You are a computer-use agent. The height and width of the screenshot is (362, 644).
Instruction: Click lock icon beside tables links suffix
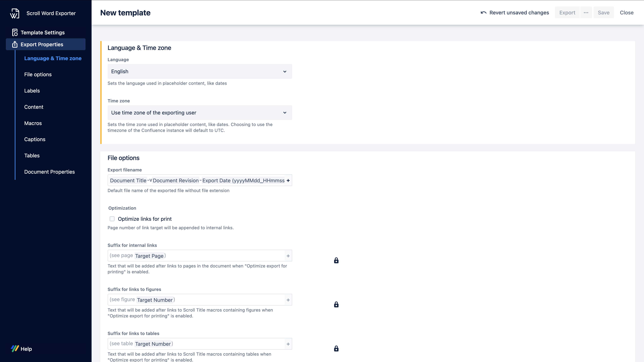pos(336,349)
